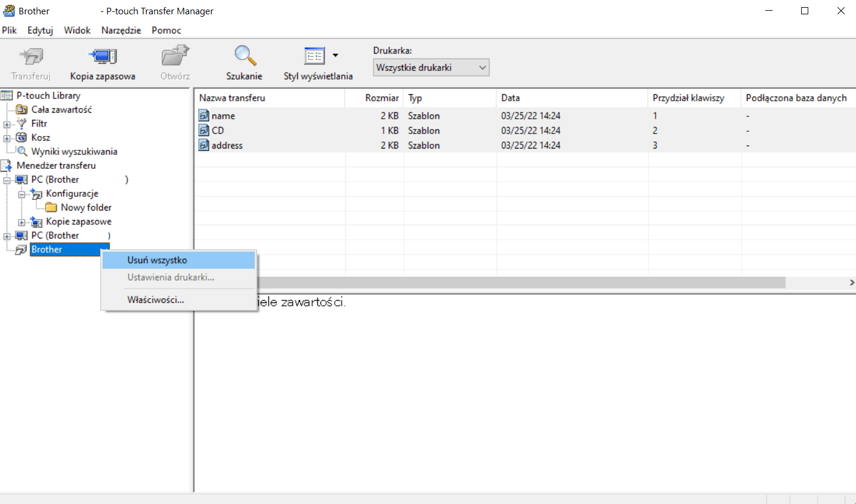Open the Drukarka printer dropdown
The width and height of the screenshot is (856, 504).
tap(431, 67)
